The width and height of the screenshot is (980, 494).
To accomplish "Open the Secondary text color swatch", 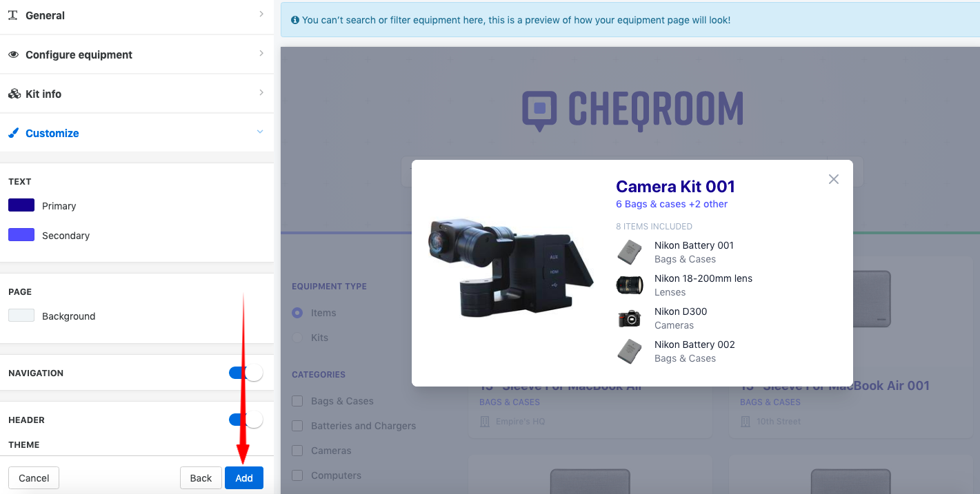I will click(x=21, y=235).
